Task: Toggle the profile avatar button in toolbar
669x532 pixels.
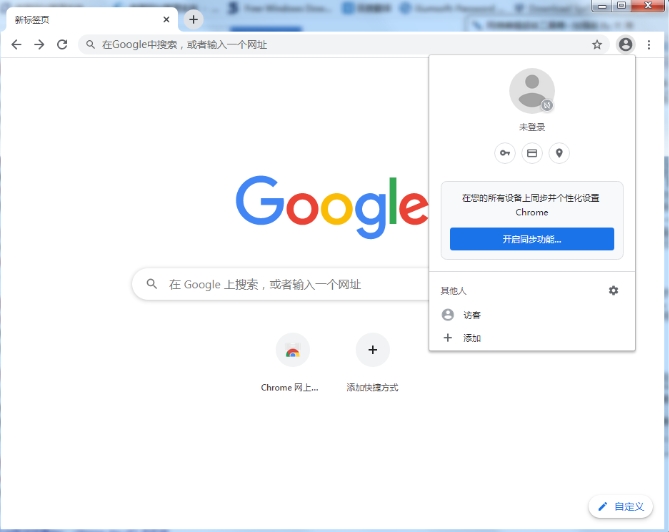Action: tap(625, 44)
